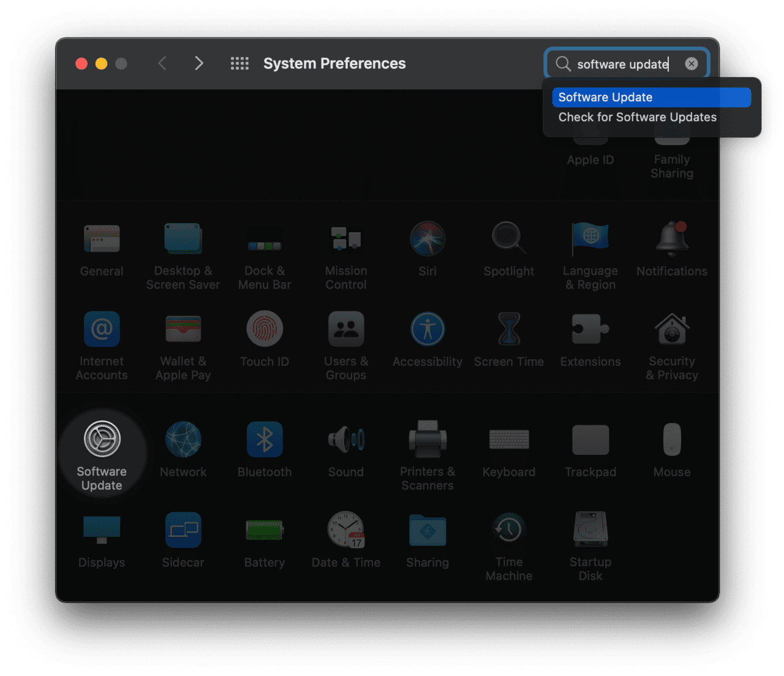This screenshot has width=784, height=676.
Task: Clear the search field text
Action: 692,64
